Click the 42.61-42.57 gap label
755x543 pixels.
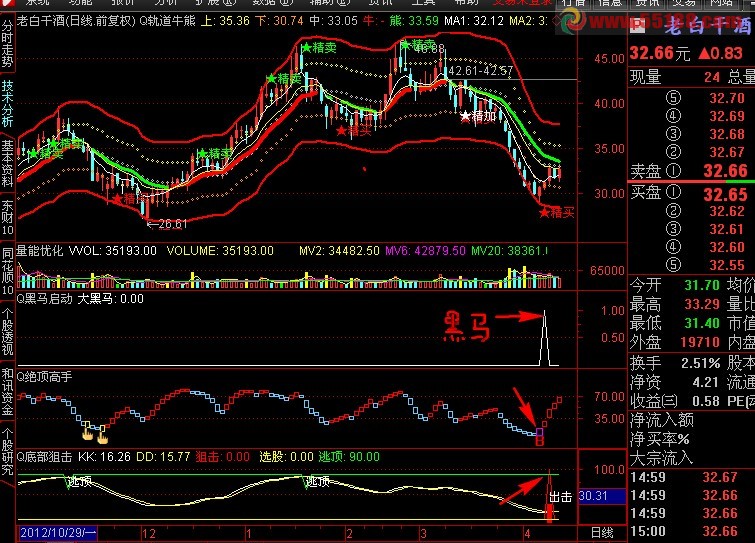481,71
